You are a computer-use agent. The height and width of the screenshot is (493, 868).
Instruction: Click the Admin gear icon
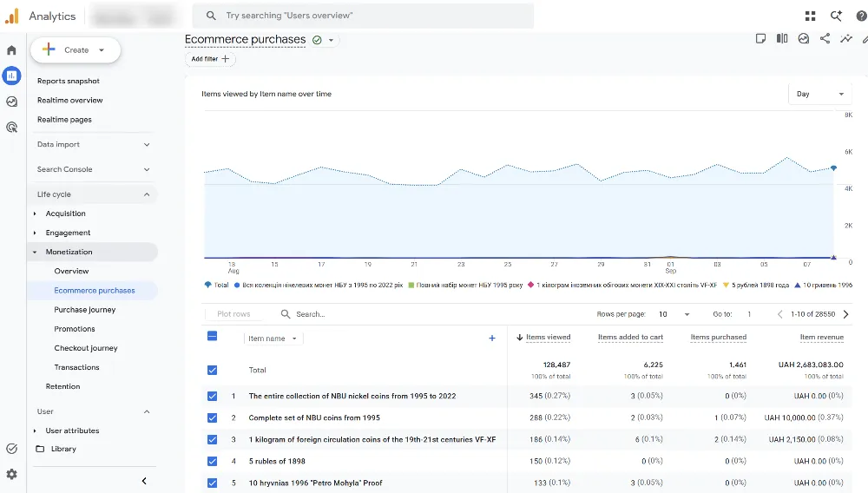[11, 474]
